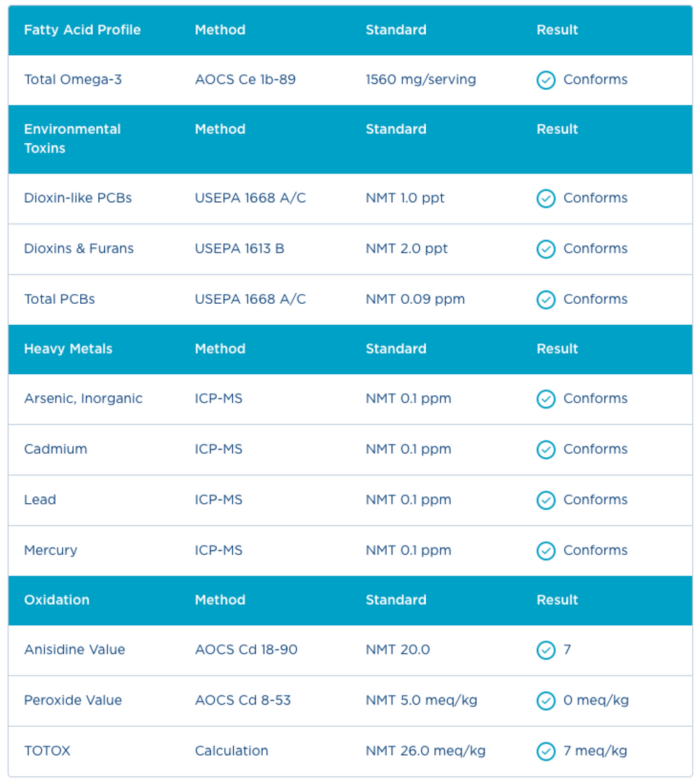Click the Lead row checkmark icon
697x784 pixels.
click(546, 500)
